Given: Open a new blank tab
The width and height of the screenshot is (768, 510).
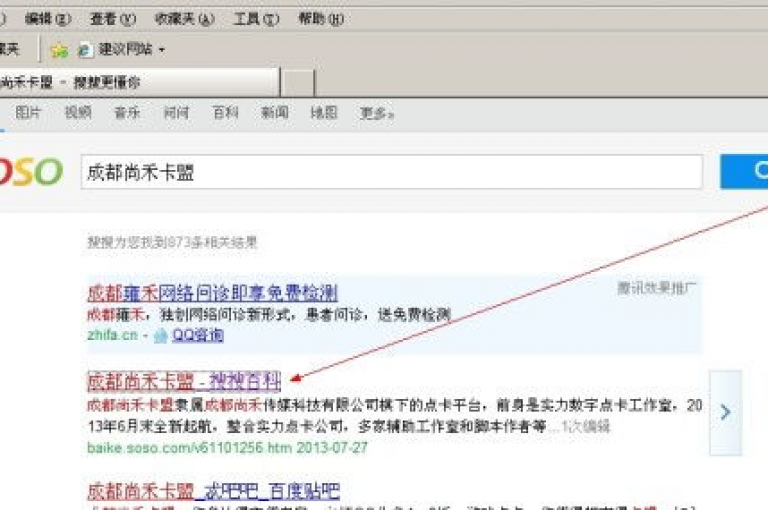Looking at the screenshot, I should [298, 83].
